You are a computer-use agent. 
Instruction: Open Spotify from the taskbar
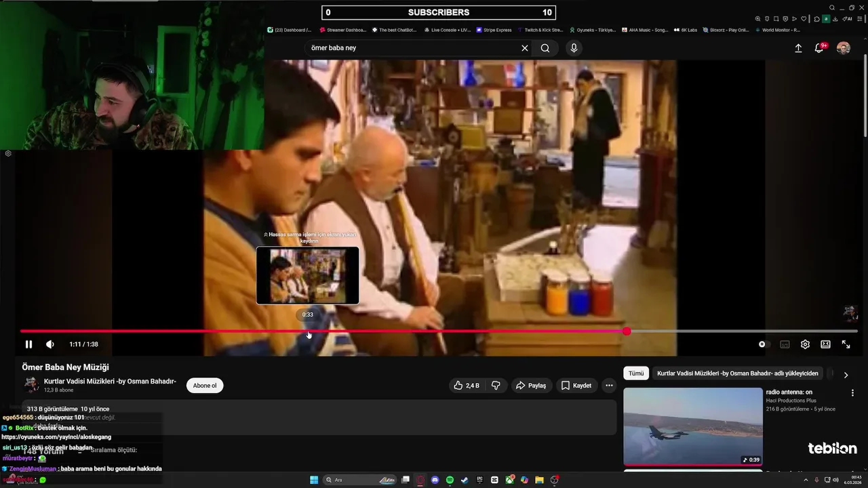pos(450,480)
